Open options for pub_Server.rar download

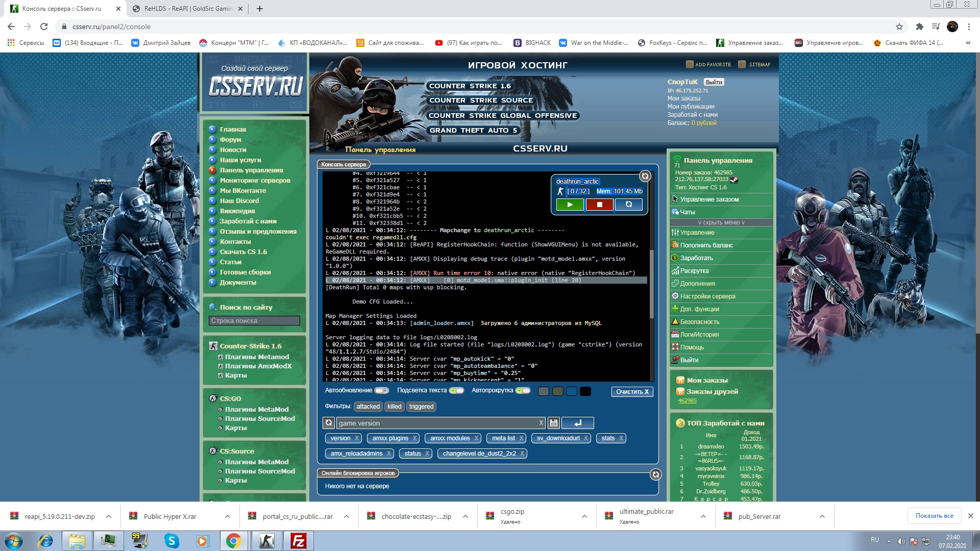pos(822,516)
